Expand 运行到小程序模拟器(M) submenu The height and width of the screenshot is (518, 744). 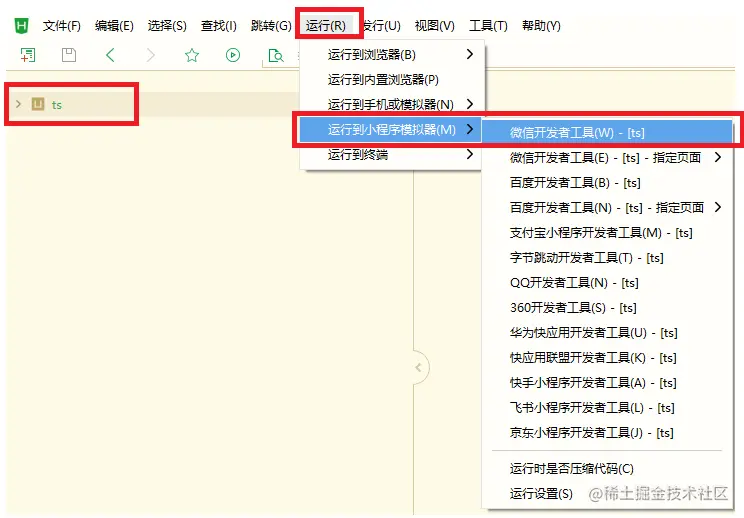click(392, 130)
